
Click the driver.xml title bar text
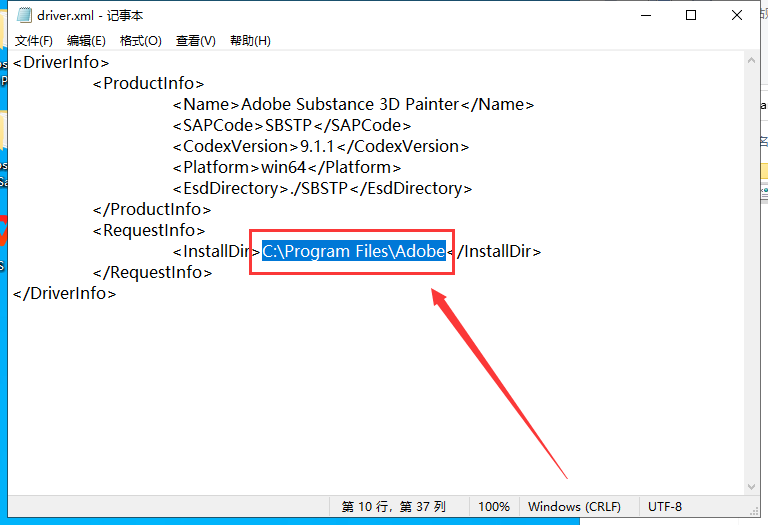coord(90,16)
